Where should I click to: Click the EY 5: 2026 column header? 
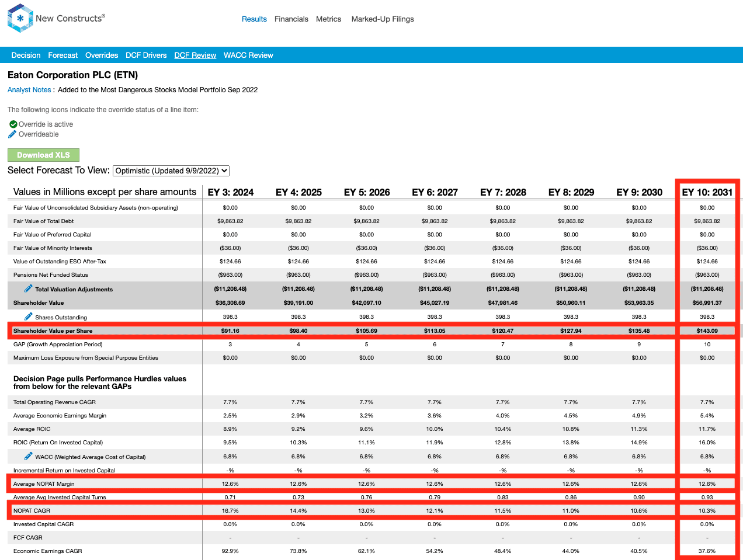tap(367, 192)
